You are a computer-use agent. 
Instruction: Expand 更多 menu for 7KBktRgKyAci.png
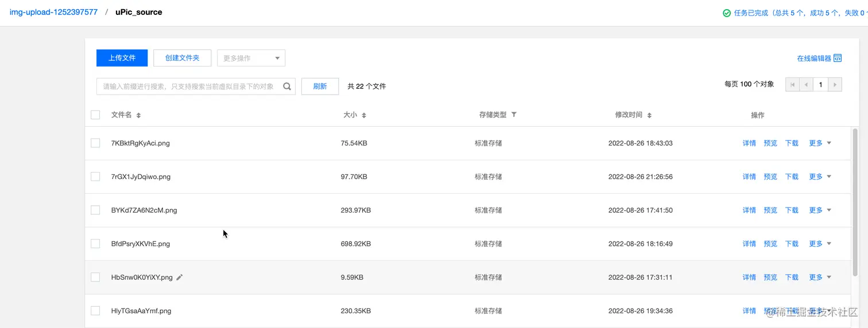[820, 143]
